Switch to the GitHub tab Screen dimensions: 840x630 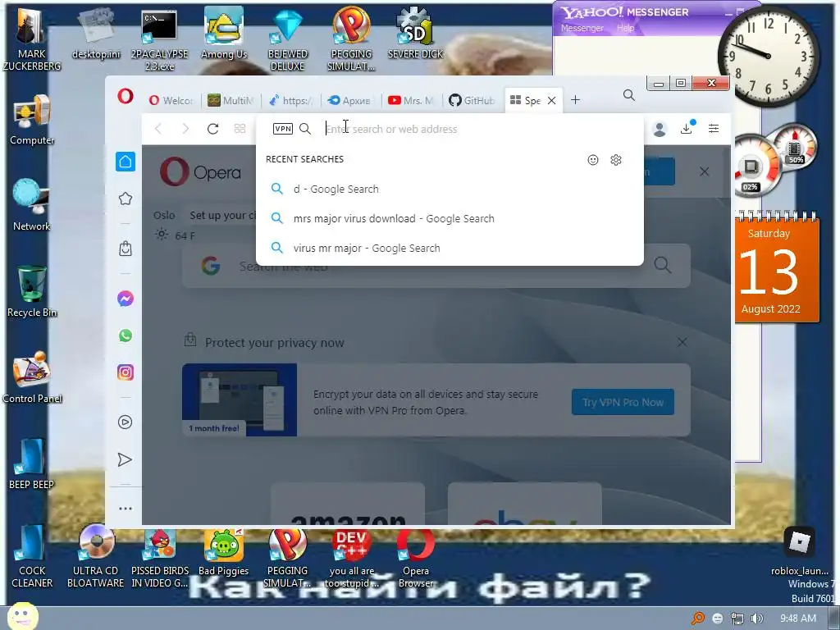coord(472,100)
